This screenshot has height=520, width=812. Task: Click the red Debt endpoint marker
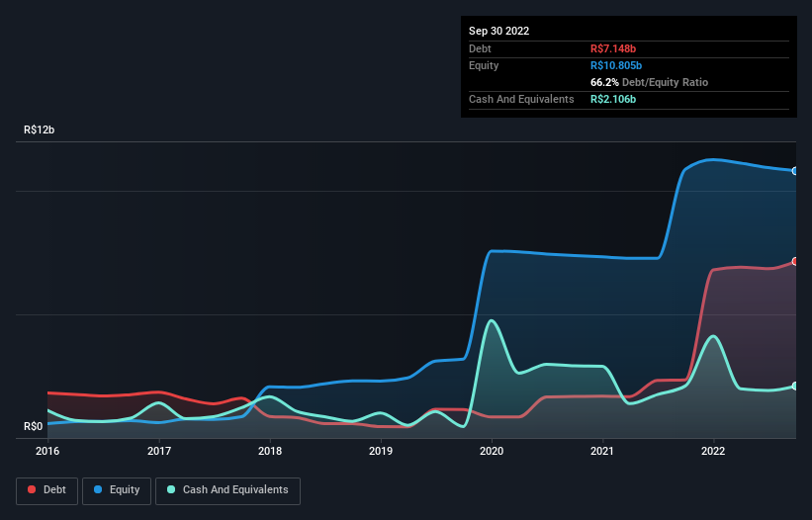[795, 261]
